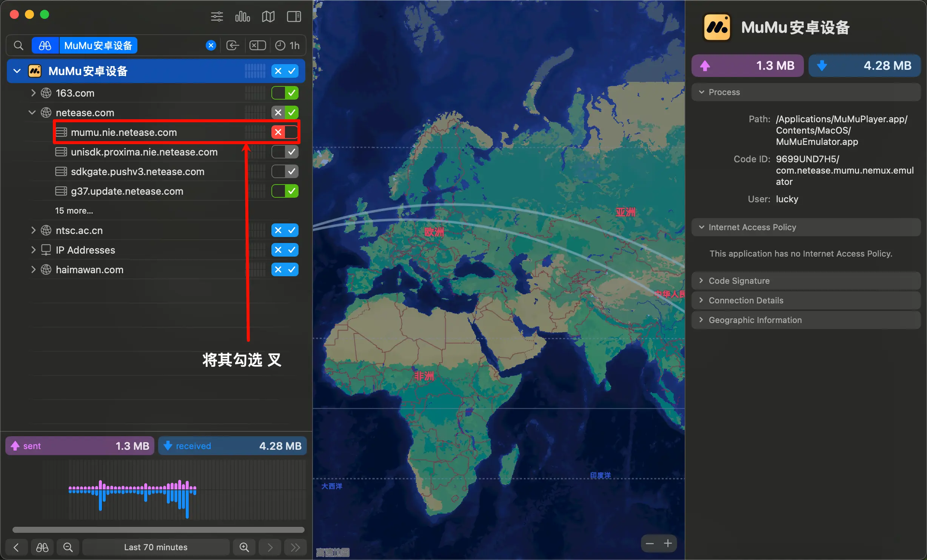This screenshot has height=560, width=927.
Task: Click the download 4.28 MB badge in inspector
Action: tap(864, 66)
